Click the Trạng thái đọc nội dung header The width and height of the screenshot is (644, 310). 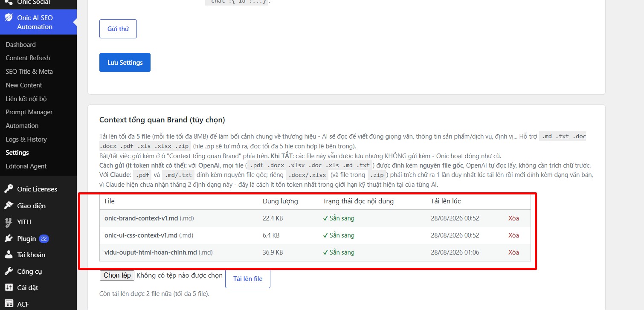(358, 201)
